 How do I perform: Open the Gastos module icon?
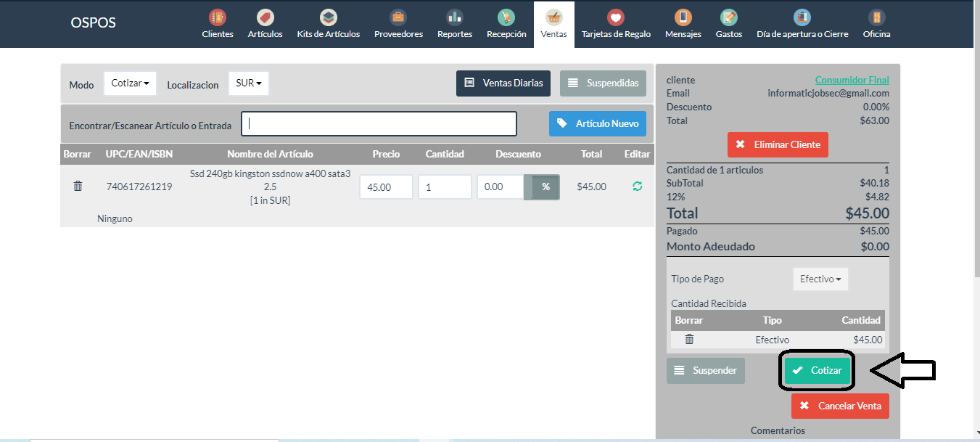point(729,17)
